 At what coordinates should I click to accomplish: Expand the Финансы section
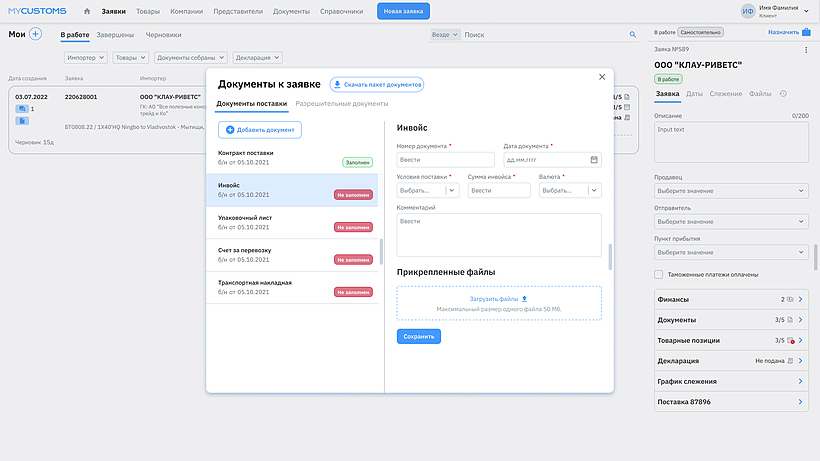coord(730,299)
